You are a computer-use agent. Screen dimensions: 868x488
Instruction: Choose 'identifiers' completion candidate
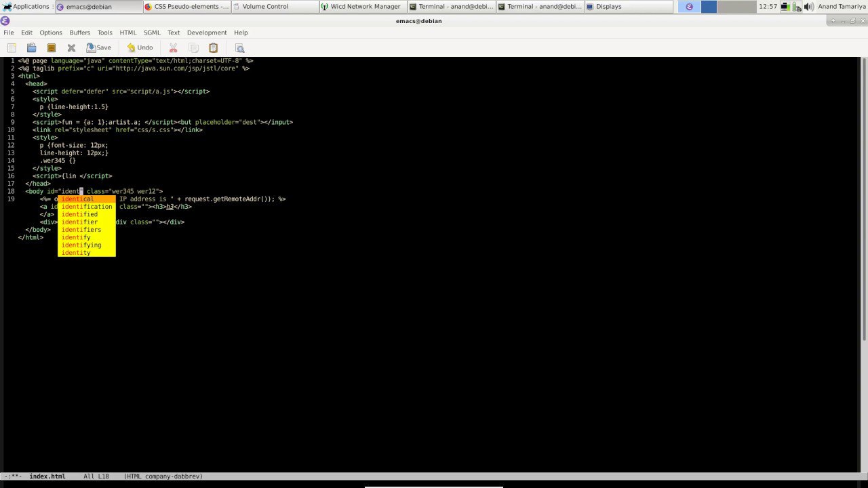coord(87,230)
